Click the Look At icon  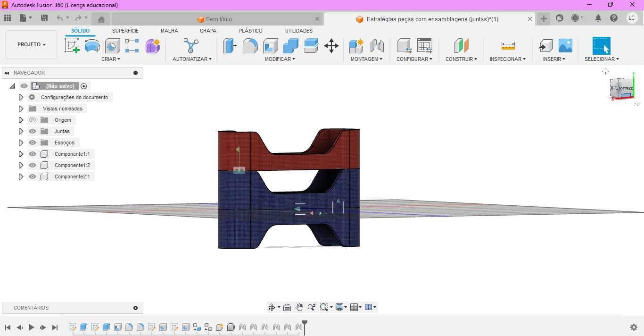(x=287, y=307)
